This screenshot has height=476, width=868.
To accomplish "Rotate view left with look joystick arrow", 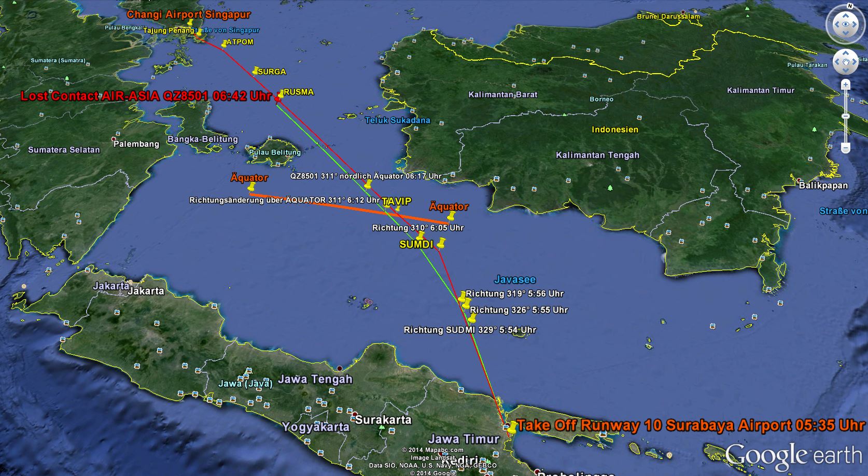I will tap(836, 24).
